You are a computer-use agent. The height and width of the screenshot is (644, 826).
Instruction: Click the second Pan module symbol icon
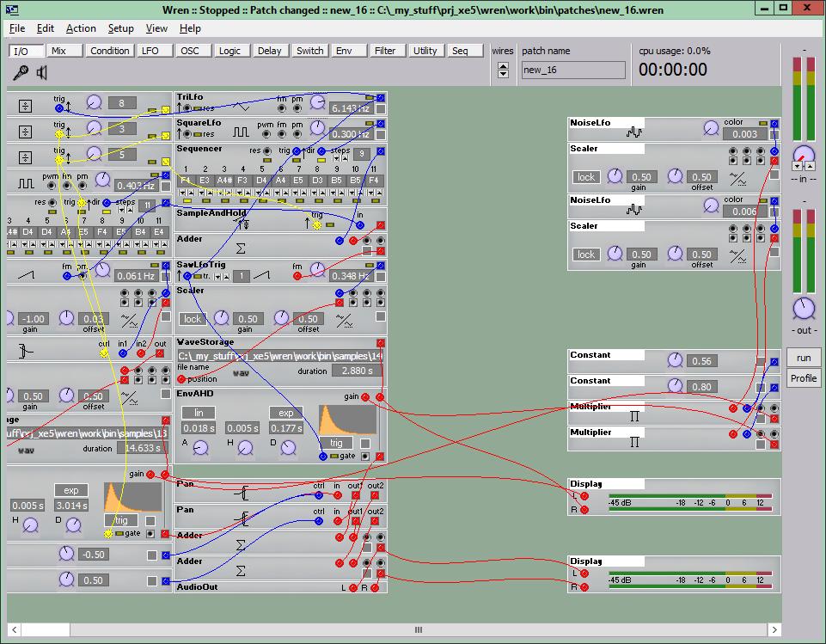(242, 518)
